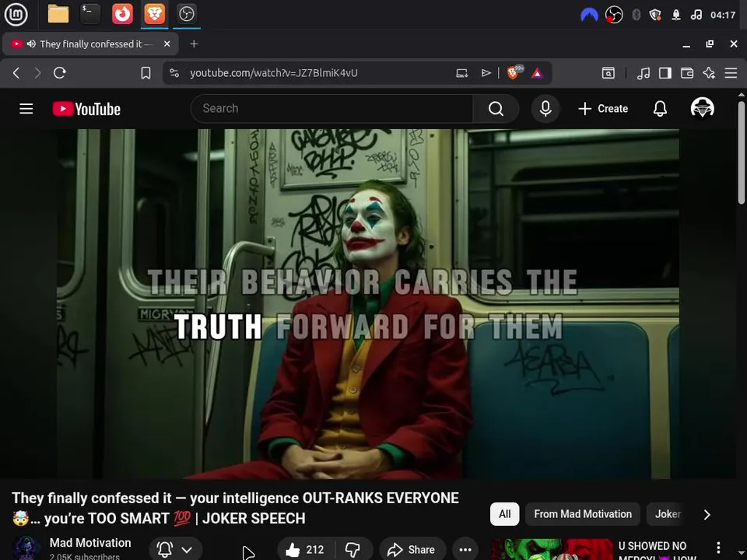Open the OBS Studio panel launcher
747x560 pixels.
click(186, 14)
